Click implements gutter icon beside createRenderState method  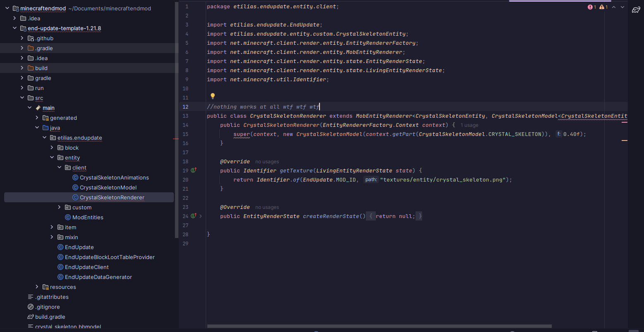tap(193, 216)
